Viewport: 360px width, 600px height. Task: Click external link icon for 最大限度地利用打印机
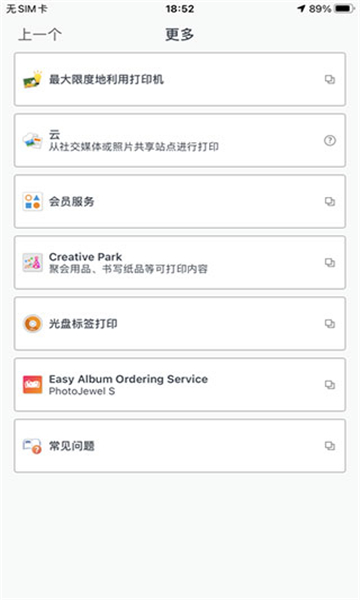tap(330, 80)
